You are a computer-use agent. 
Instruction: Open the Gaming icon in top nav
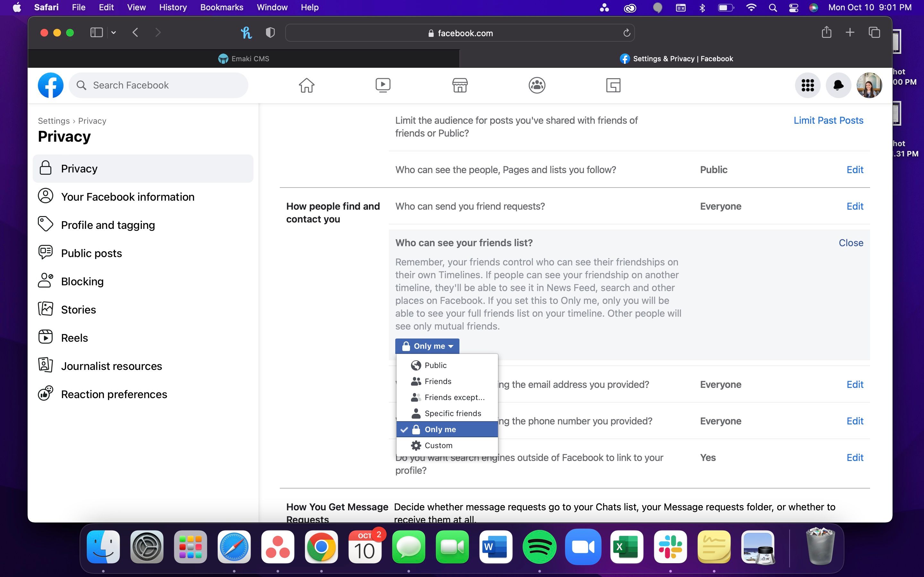613,85
